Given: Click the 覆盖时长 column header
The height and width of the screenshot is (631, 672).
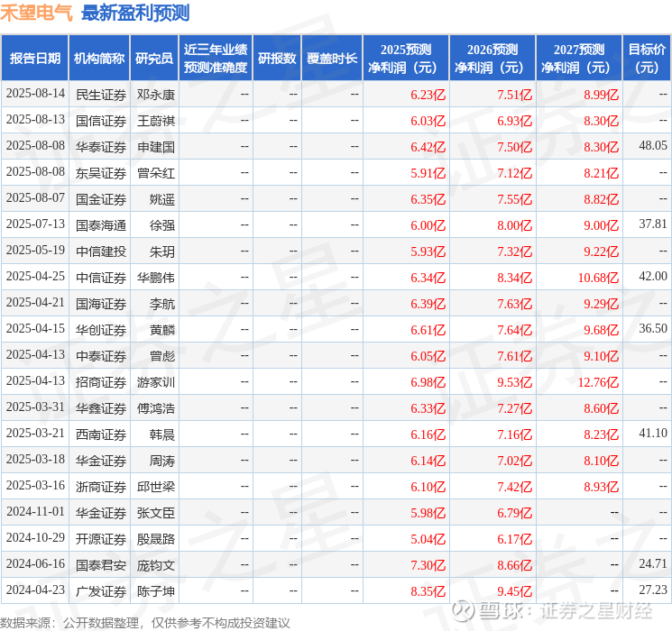Looking at the screenshot, I should point(332,59).
